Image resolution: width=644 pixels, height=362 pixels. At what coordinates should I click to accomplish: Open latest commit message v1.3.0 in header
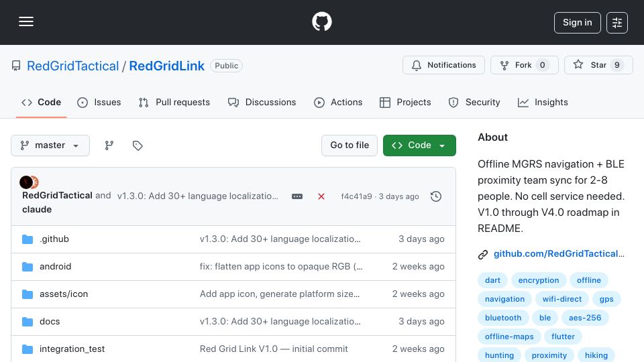pyautogui.click(x=197, y=196)
